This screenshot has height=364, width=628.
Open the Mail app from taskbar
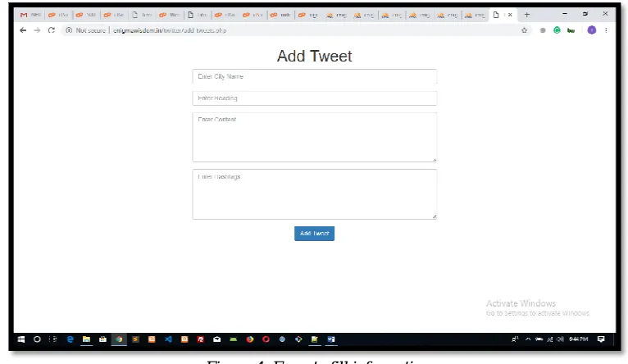[217, 339]
